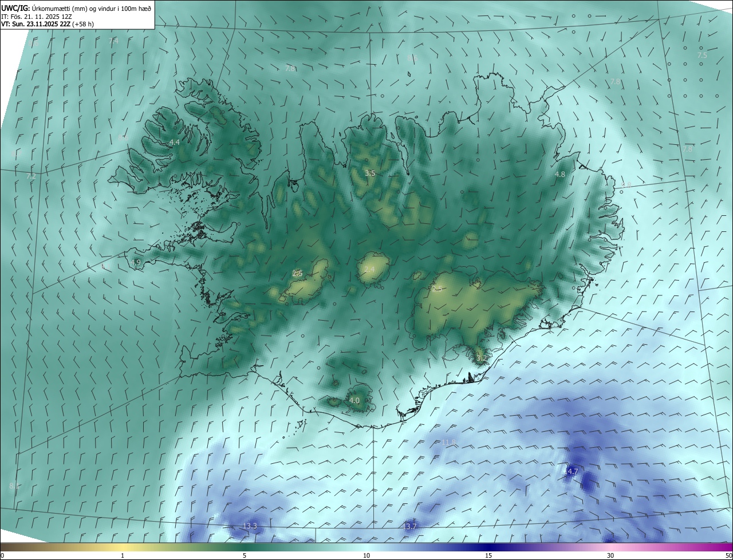The image size is (733, 560).
Task: Click the 7.2 value label on the map
Action: pyautogui.click(x=31, y=176)
